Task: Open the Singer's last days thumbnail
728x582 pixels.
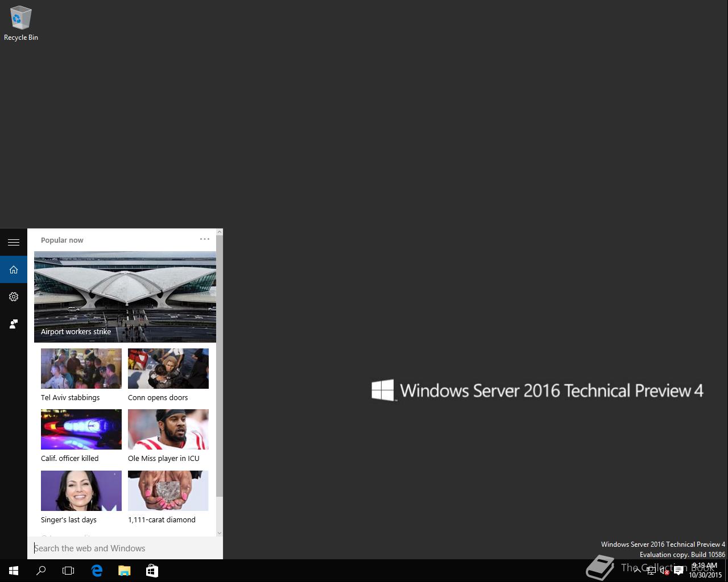Action: pyautogui.click(x=81, y=490)
